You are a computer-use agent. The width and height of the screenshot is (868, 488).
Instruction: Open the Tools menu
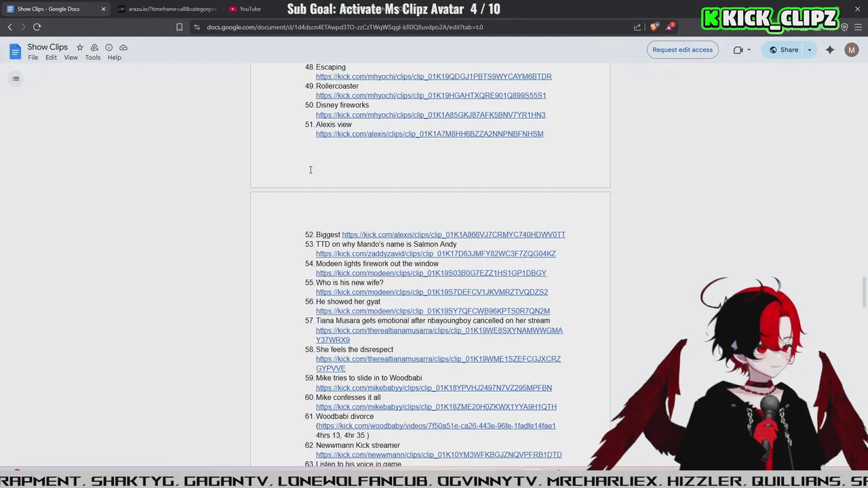tap(92, 58)
